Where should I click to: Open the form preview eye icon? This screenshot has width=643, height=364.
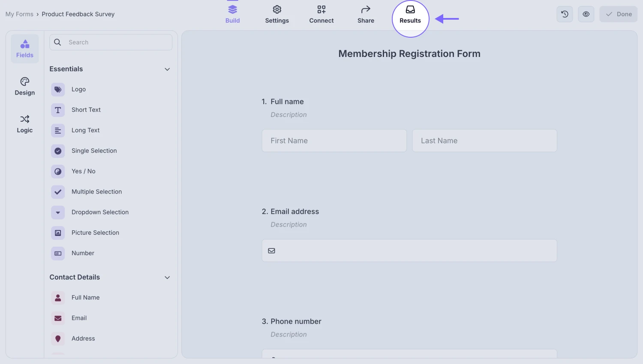[586, 14]
